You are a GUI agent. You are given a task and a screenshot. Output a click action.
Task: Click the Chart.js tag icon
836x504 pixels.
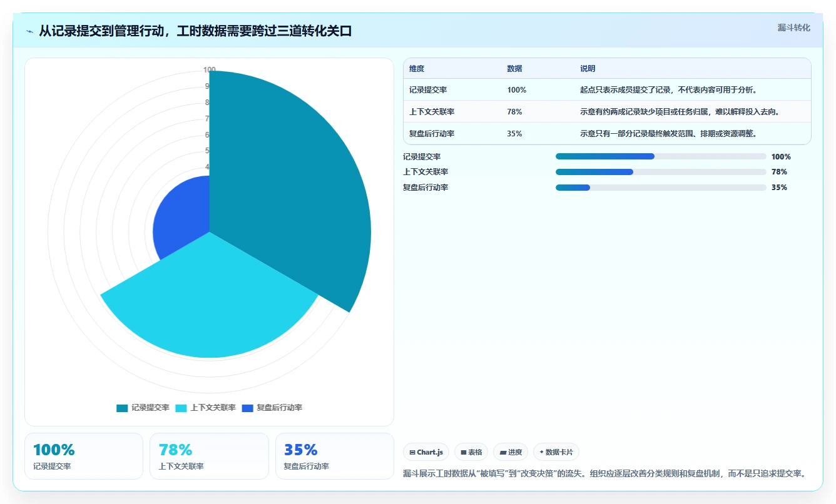[412, 452]
